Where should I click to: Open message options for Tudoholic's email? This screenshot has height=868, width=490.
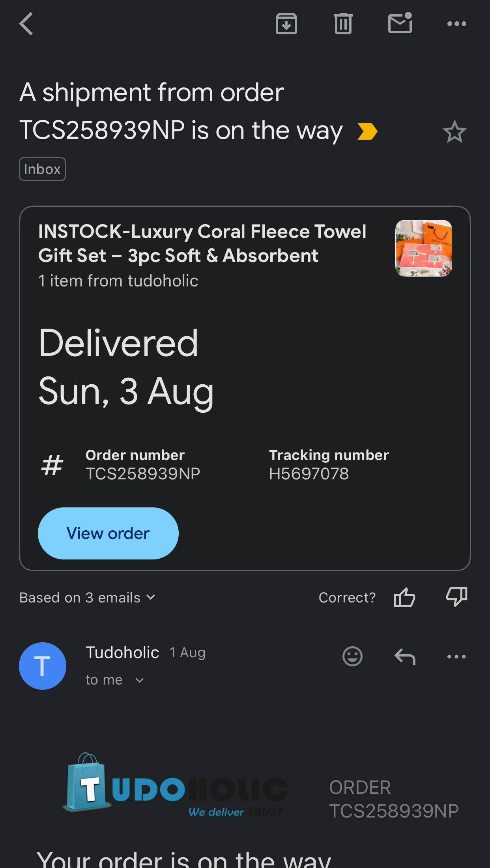pyautogui.click(x=456, y=657)
